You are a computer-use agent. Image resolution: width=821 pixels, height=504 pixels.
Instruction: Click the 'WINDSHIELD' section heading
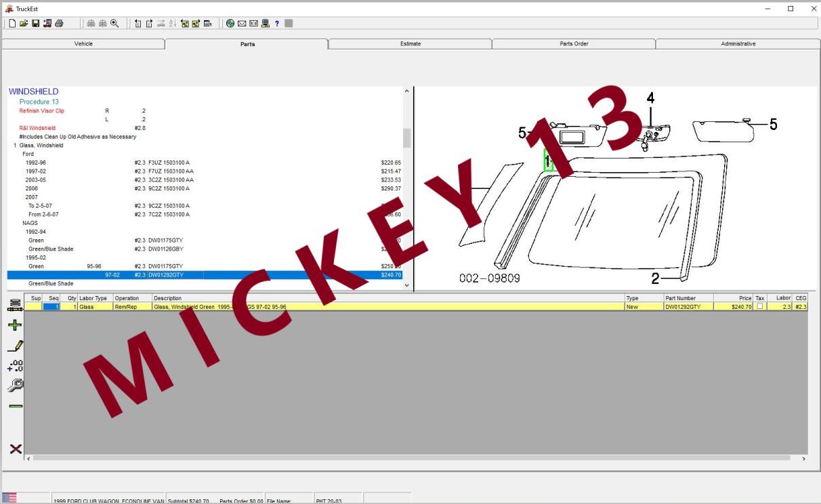pyautogui.click(x=34, y=91)
